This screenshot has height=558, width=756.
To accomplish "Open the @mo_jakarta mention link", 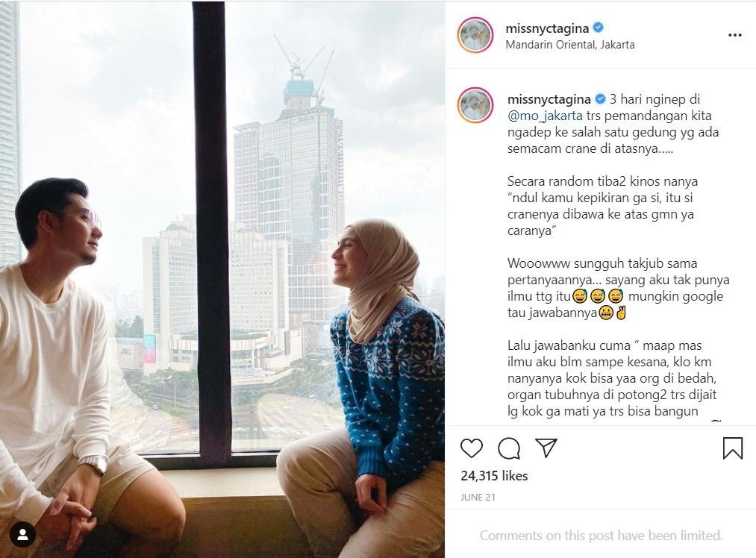I will click(545, 116).
